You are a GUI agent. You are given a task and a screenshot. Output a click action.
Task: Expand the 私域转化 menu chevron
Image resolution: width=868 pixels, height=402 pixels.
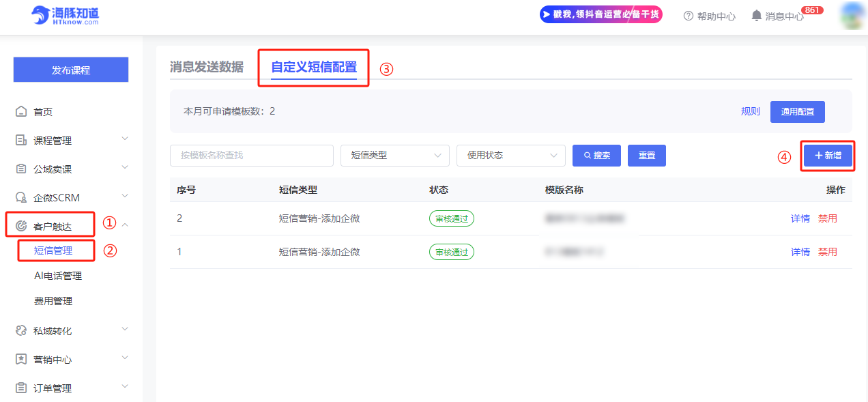click(x=125, y=329)
